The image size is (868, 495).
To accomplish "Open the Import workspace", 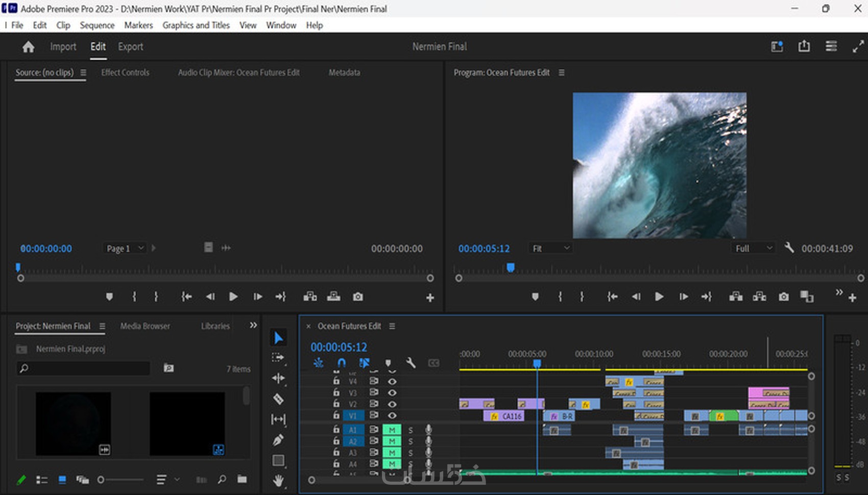I will click(63, 46).
